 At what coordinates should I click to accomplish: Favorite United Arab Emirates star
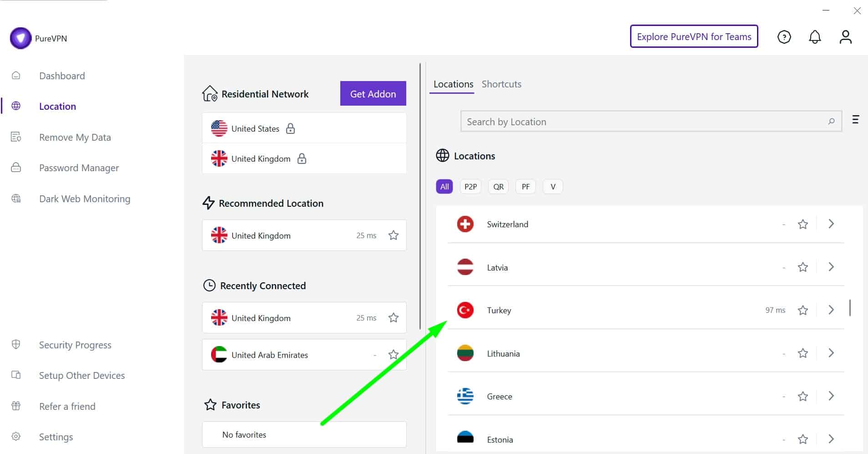(x=394, y=355)
